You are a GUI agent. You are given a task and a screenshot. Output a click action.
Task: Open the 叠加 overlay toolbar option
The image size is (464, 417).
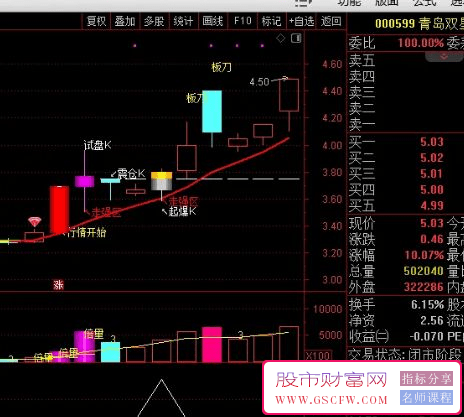125,21
